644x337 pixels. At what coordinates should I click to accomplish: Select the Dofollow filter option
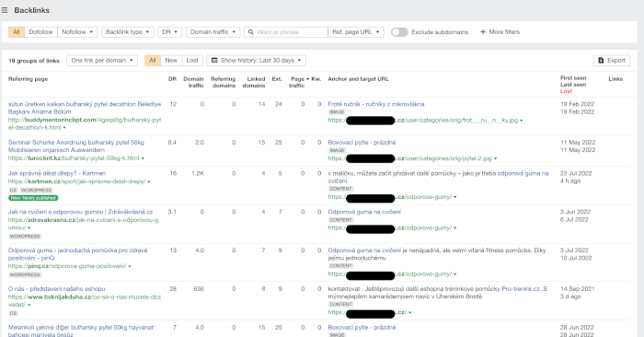pyautogui.click(x=40, y=32)
